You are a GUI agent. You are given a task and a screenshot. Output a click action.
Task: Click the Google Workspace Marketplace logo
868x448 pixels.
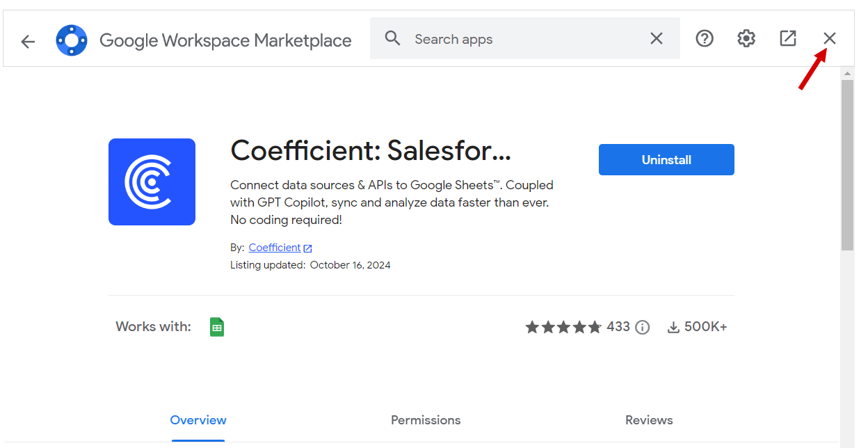click(72, 40)
